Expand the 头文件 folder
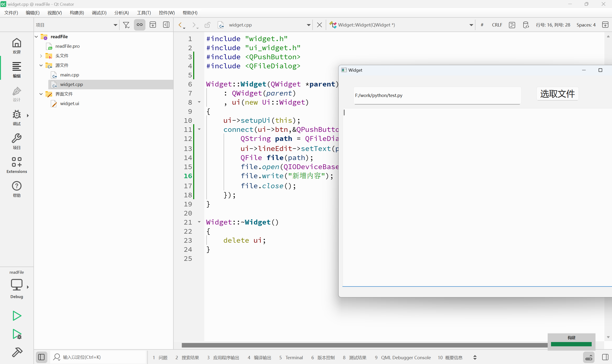This screenshot has width=612, height=364. tap(41, 56)
